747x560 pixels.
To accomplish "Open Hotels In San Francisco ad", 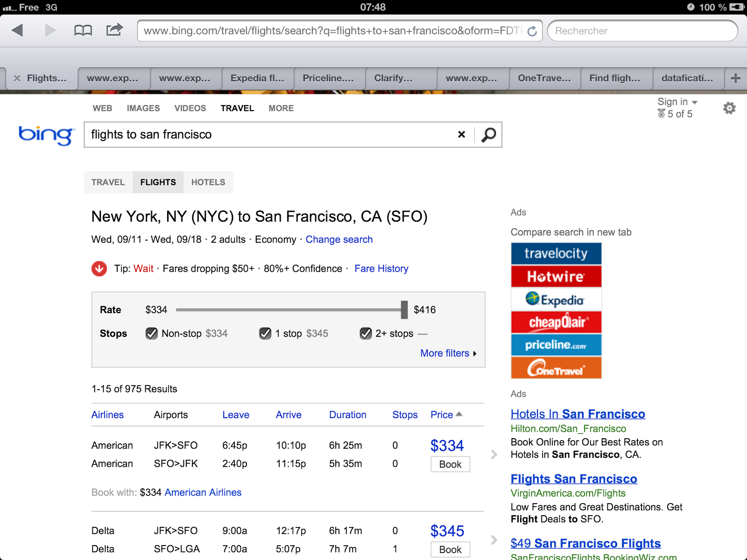I will [578, 414].
